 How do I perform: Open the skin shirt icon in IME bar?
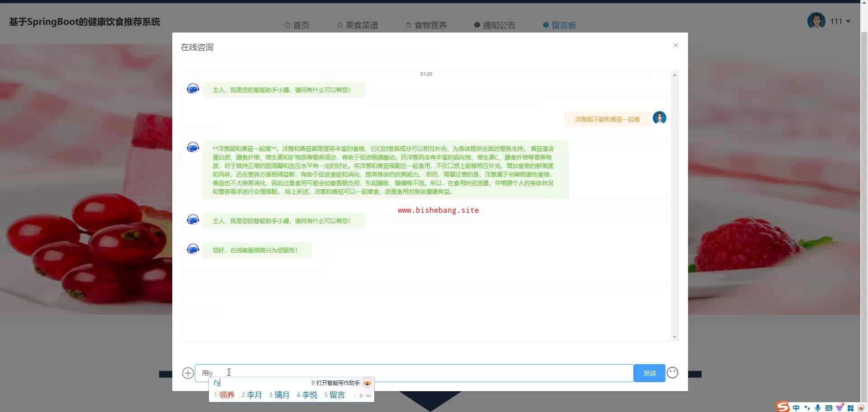point(840,408)
